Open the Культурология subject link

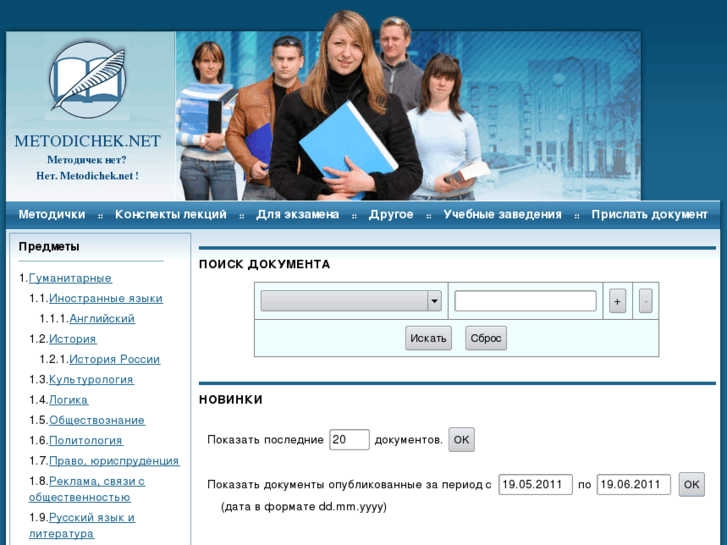click(x=91, y=380)
